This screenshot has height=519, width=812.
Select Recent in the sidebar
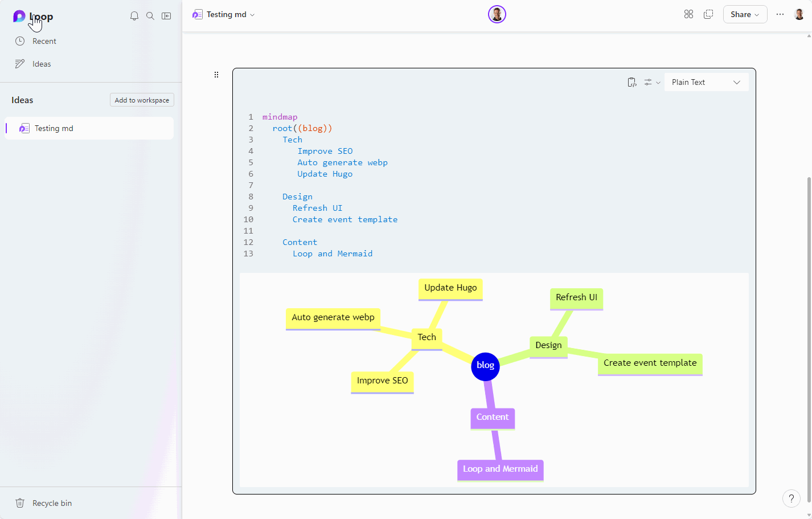44,41
